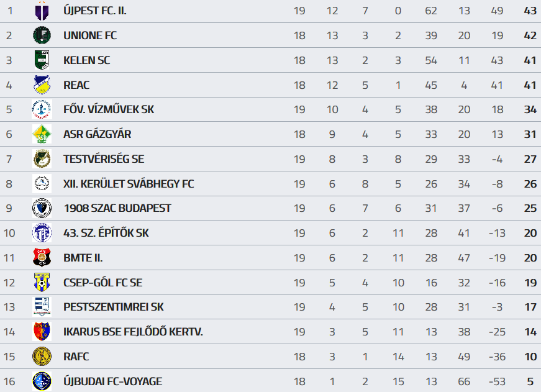Click the ASR Gázgyár team logo
This screenshot has height=392, width=541.
(42, 134)
